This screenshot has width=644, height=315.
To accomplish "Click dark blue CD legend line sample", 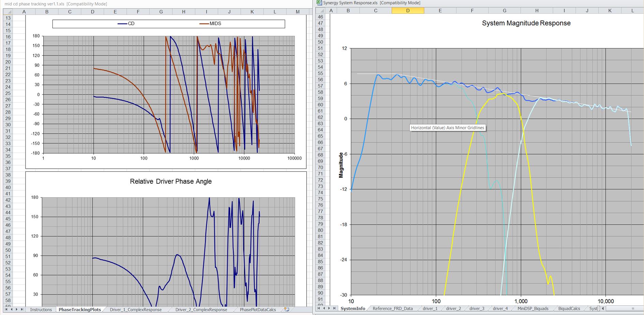I will coord(122,24).
